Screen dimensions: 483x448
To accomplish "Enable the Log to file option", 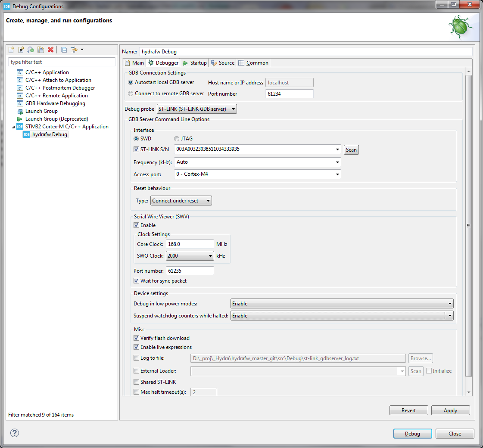I will click(136, 358).
